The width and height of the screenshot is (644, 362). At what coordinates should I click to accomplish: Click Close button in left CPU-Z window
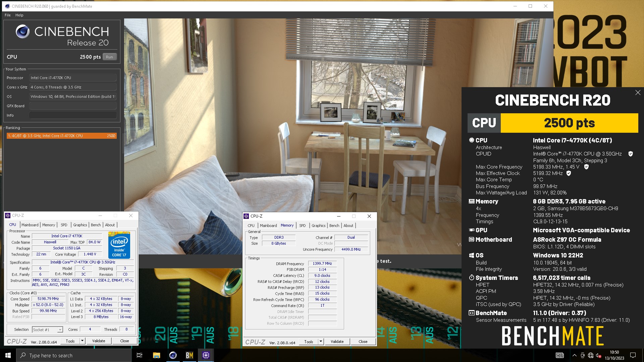[124, 341]
